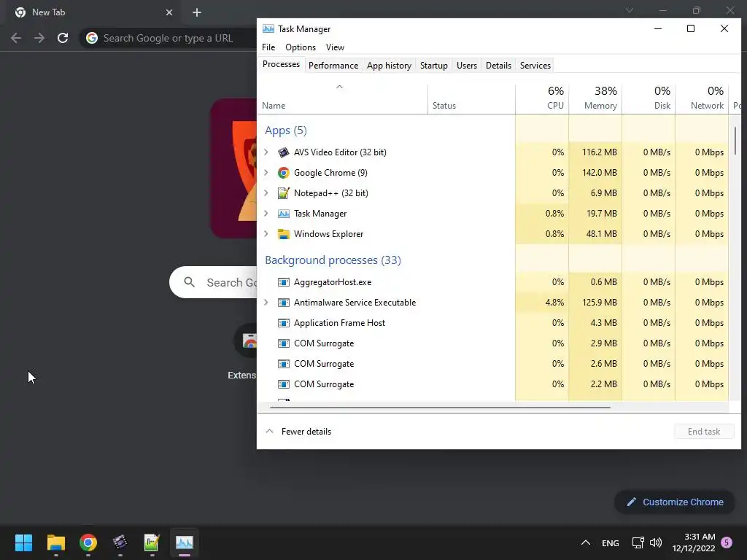Open the notification count badge
The height and width of the screenshot is (560, 747).
[727, 542]
